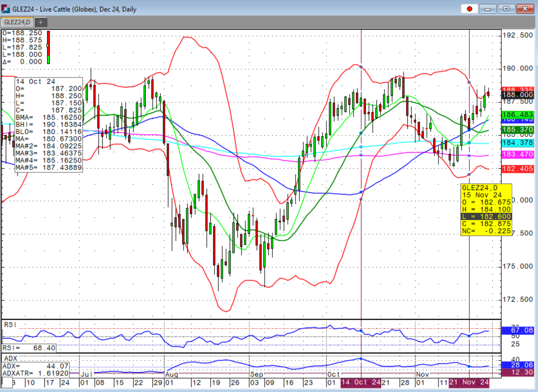
Task: Click the red and green range indicator bar
Action: coord(48,47)
